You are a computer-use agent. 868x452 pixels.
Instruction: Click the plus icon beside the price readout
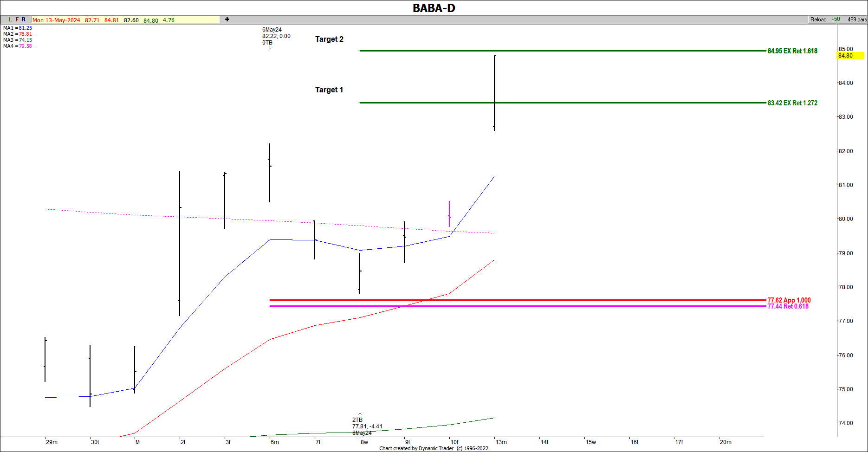pos(227,19)
